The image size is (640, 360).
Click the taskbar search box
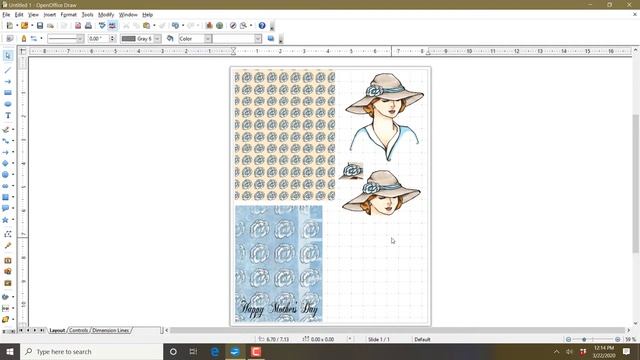click(x=91, y=351)
